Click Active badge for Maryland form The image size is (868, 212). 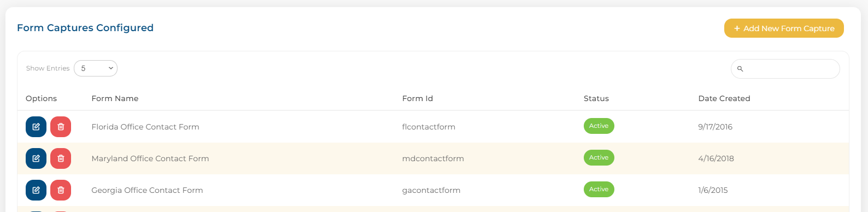click(x=599, y=157)
